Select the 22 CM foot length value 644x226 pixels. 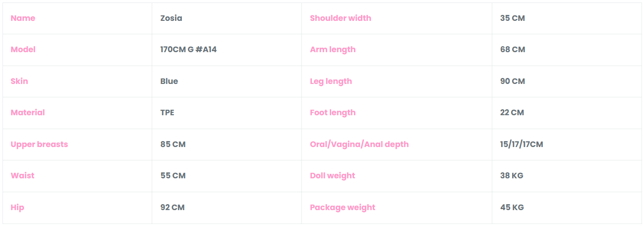point(512,113)
